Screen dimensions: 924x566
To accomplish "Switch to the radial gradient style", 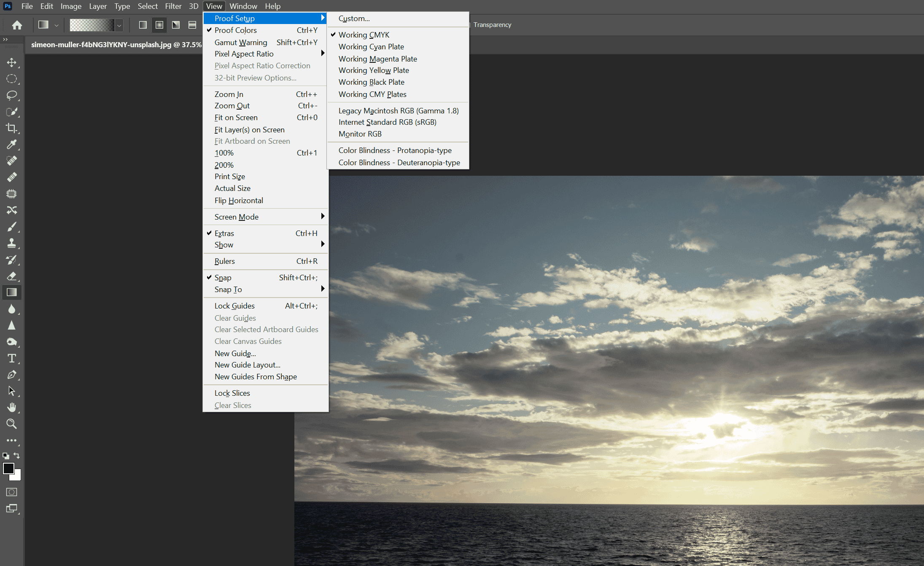I will pos(159,25).
